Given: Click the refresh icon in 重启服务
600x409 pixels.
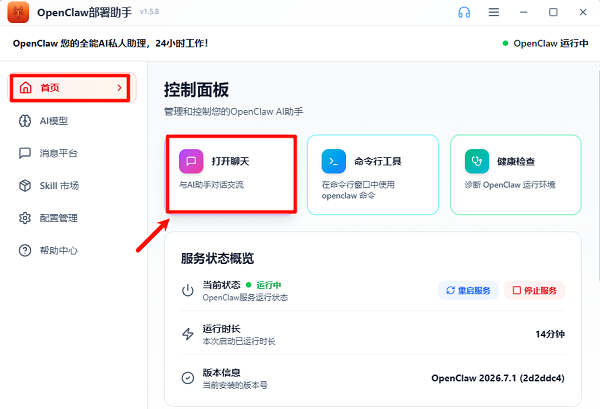Looking at the screenshot, I should pos(450,290).
